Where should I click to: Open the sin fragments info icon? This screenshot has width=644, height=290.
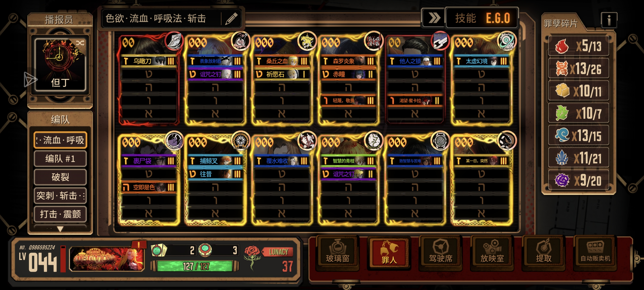609,20
